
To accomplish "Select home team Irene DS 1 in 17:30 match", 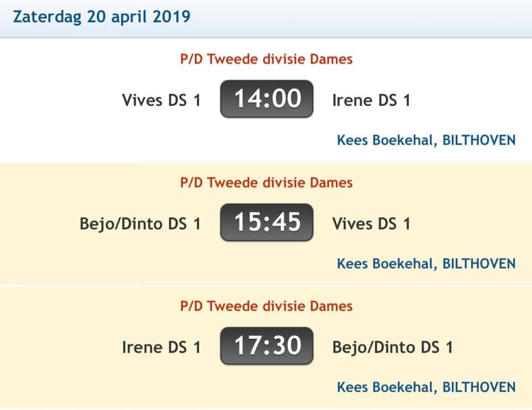I will click(x=161, y=347).
